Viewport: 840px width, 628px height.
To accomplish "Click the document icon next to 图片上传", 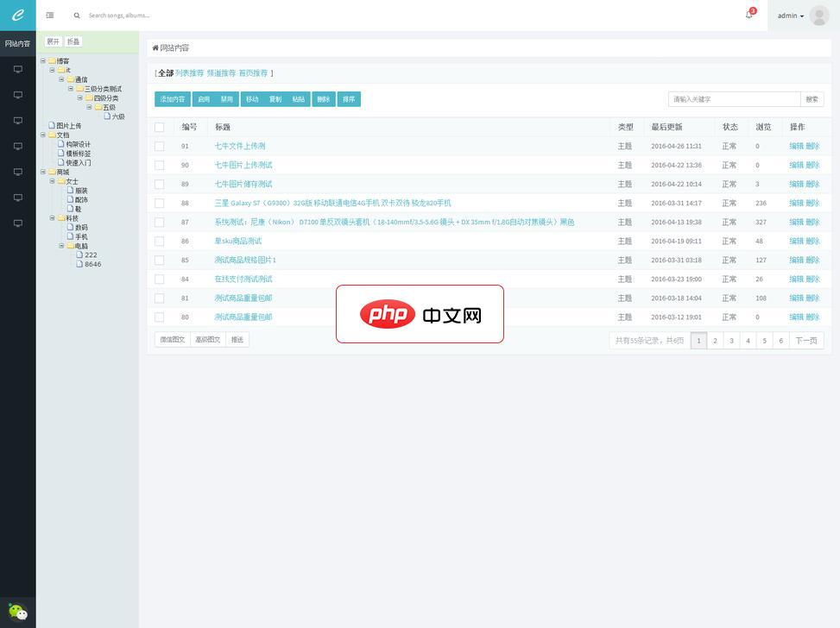I will point(52,125).
